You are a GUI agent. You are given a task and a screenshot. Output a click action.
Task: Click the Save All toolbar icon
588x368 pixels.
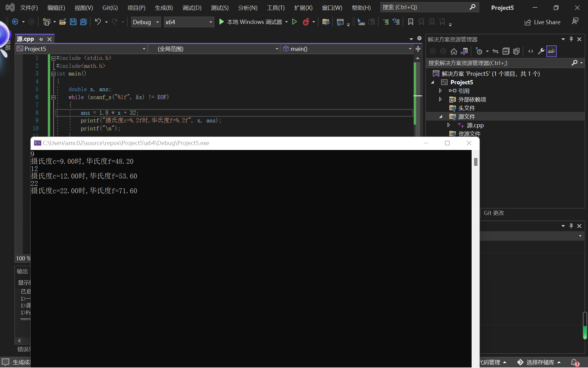pos(83,22)
